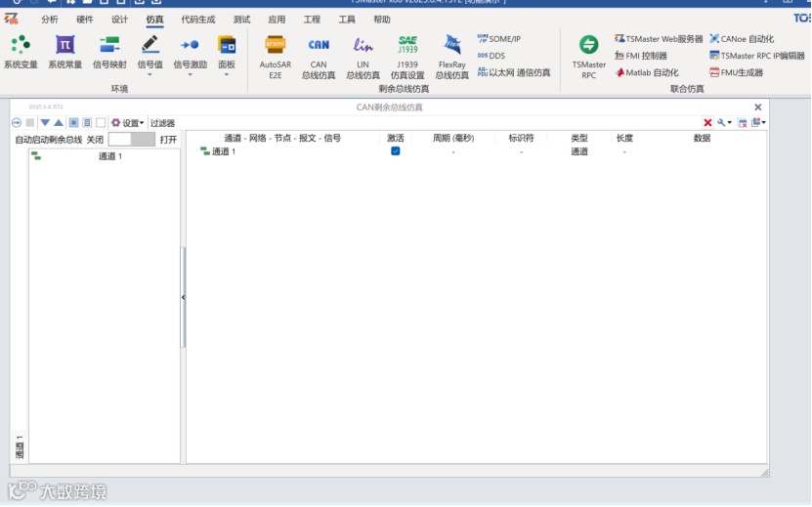Open CAN 总线仿真 bus simulation
The width and height of the screenshot is (812, 507).
pyautogui.click(x=319, y=57)
